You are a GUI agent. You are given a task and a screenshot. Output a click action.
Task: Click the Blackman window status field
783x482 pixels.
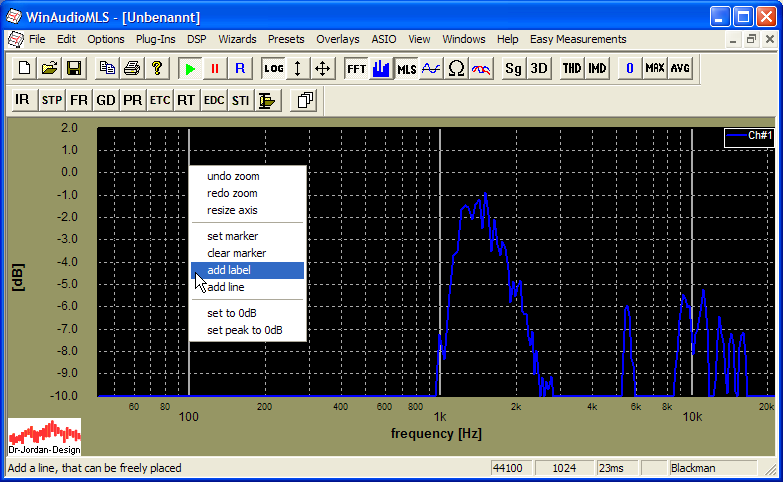700,468
